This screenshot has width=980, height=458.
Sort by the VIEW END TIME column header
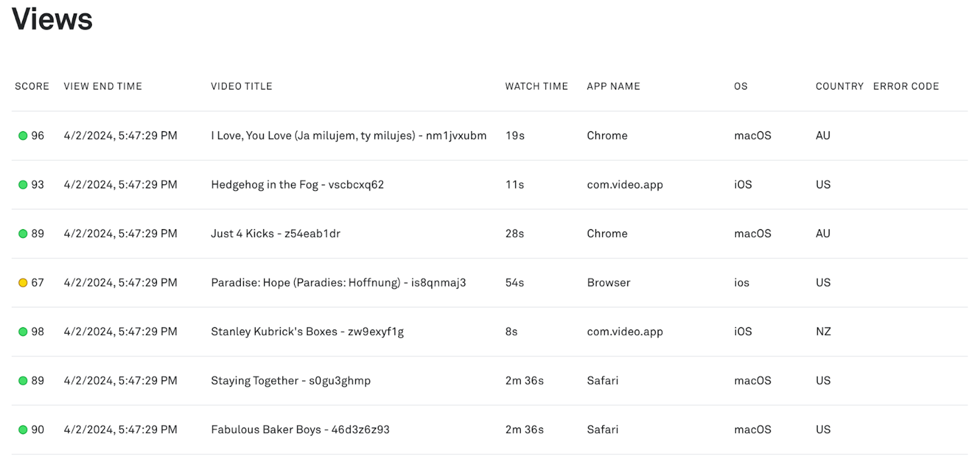tap(103, 86)
